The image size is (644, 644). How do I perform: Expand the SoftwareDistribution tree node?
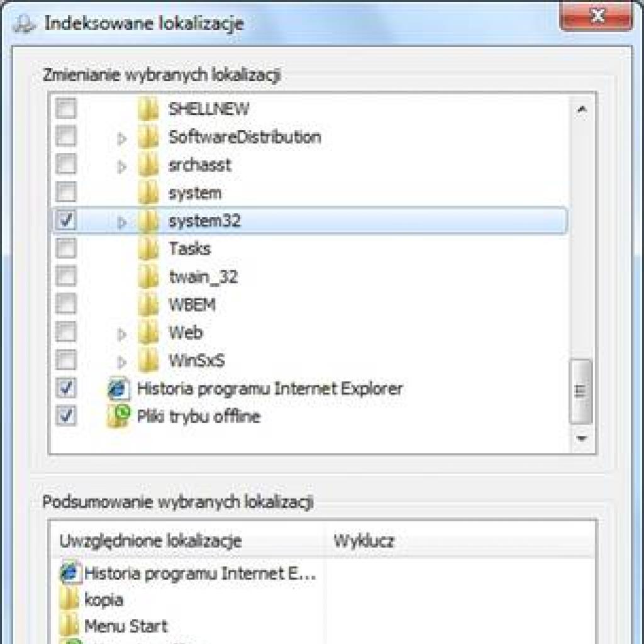click(122, 138)
